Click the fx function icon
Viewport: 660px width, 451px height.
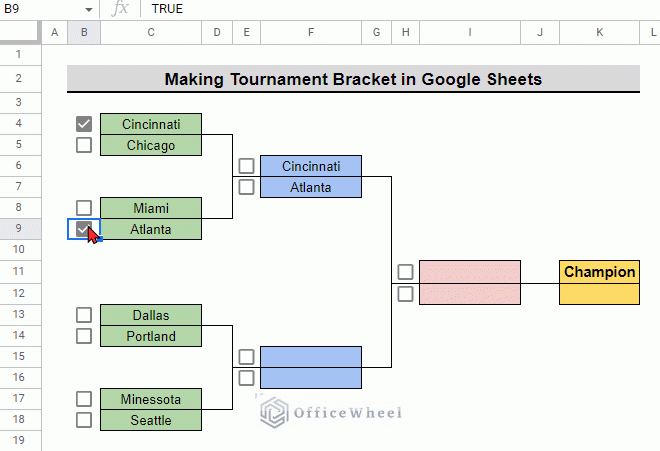(120, 9)
